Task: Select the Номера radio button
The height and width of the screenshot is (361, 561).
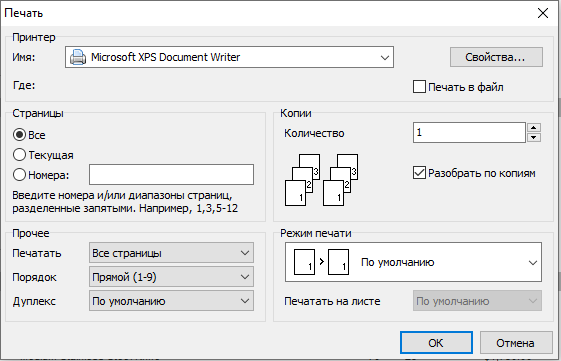Action: 19,175
